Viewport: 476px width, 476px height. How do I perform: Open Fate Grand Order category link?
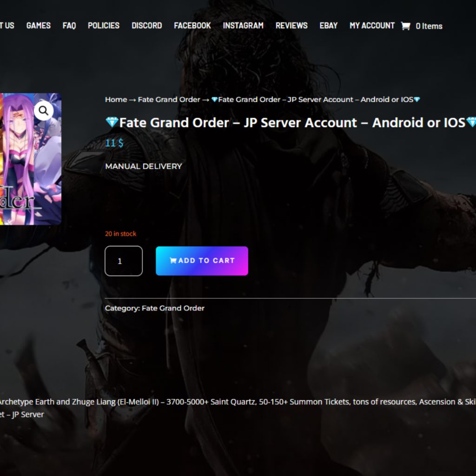click(173, 308)
